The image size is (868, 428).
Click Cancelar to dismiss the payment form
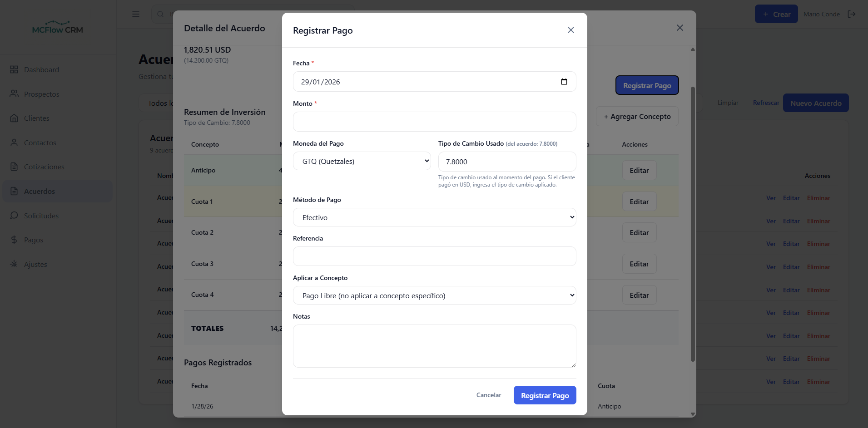488,395
